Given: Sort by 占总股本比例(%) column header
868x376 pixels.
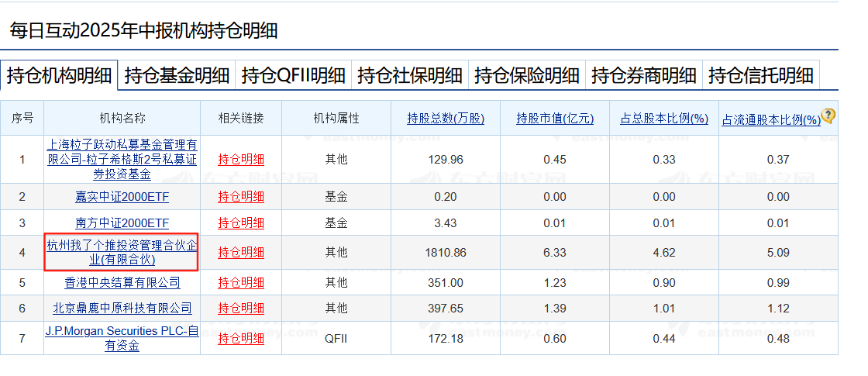Looking at the screenshot, I should coord(664,119).
